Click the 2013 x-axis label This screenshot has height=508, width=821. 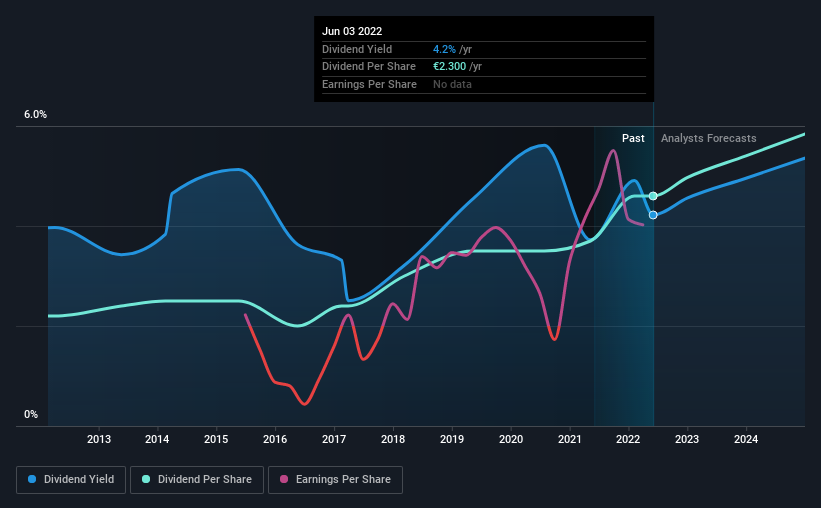[x=99, y=439]
